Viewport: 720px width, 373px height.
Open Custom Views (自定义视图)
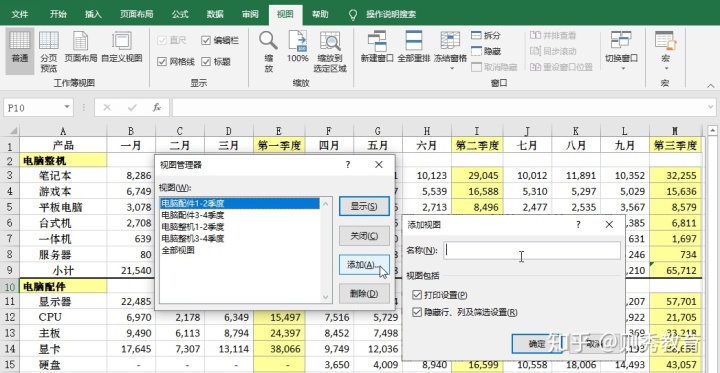[x=122, y=48]
